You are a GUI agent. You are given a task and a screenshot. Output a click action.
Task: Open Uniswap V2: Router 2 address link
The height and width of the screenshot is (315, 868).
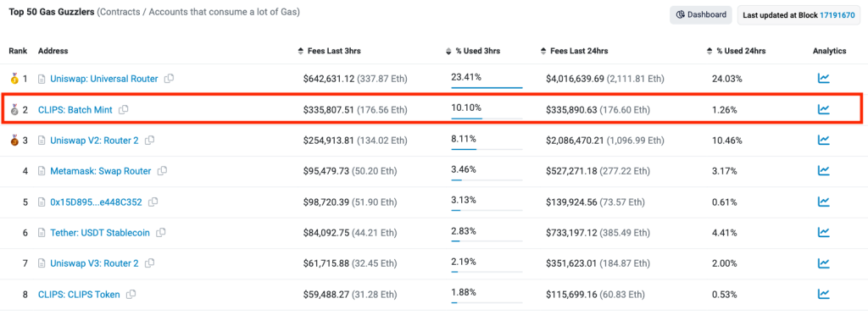pyautogui.click(x=94, y=141)
